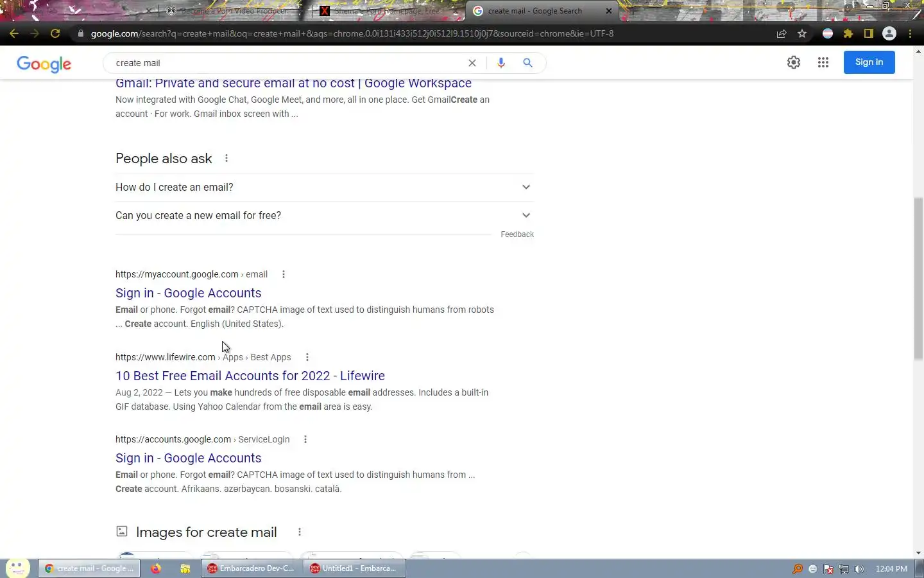Screen dimensions: 924x578
Task: Expand 'How do I create an email?'
Action: 324,187
